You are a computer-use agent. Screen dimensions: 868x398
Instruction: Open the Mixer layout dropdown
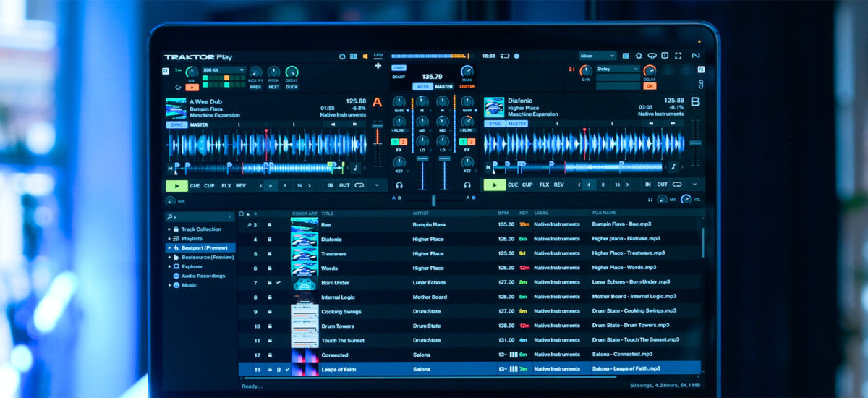pyautogui.click(x=597, y=56)
